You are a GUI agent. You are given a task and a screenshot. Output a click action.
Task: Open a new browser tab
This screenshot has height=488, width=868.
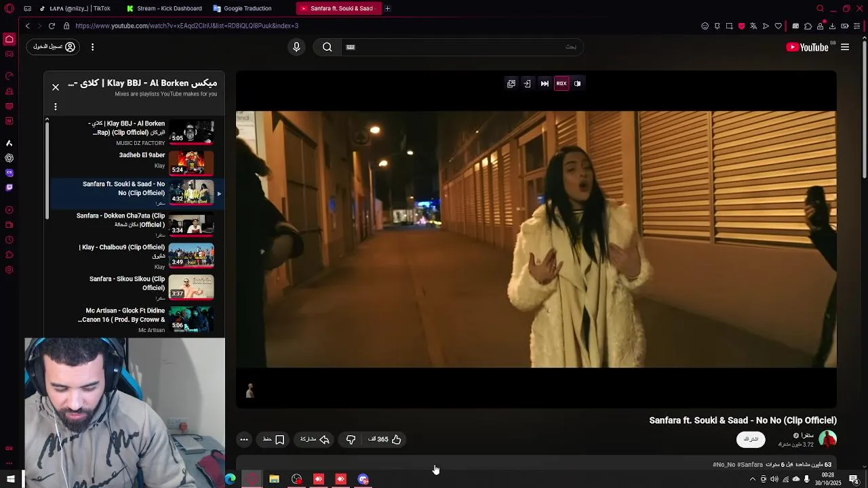point(387,8)
